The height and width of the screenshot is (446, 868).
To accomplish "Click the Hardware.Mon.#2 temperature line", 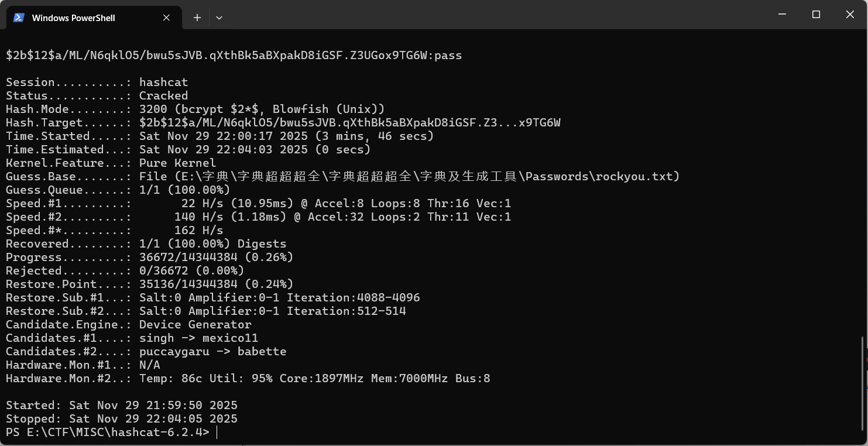I will tap(314, 379).
